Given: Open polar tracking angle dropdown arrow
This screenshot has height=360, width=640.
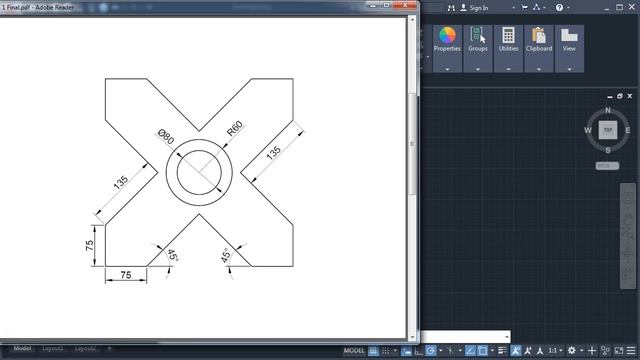Looking at the screenshot, I should pyautogui.click(x=441, y=350).
